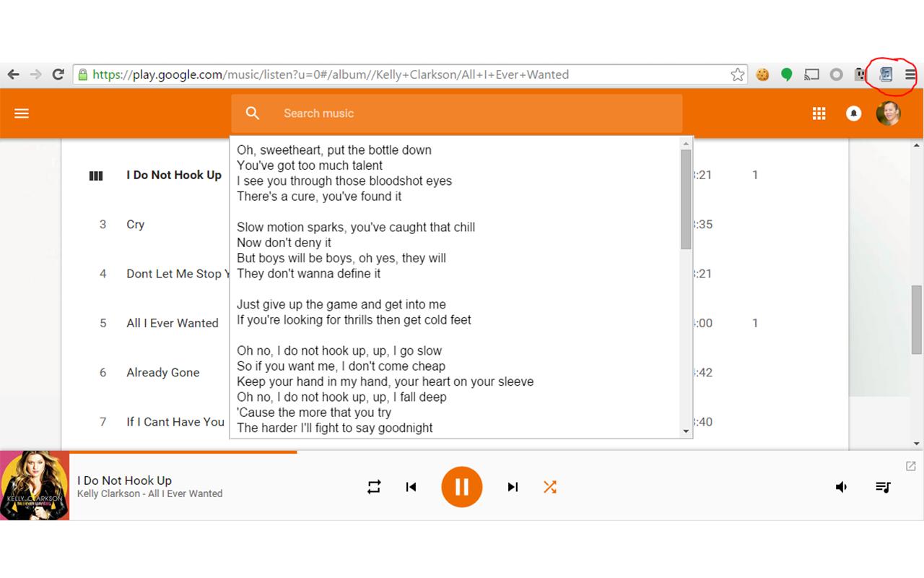The image size is (924, 578).
Task: Toggle shuffle mode
Action: (x=550, y=487)
